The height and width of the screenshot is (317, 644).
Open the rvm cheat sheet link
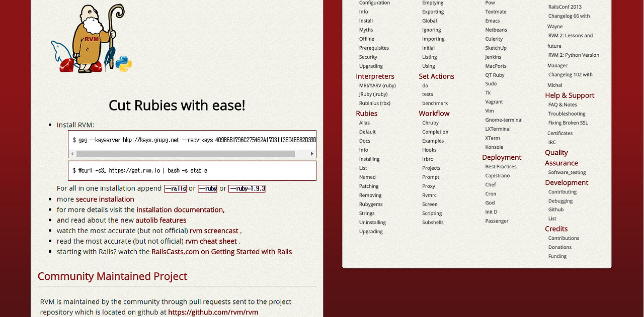pos(211,242)
